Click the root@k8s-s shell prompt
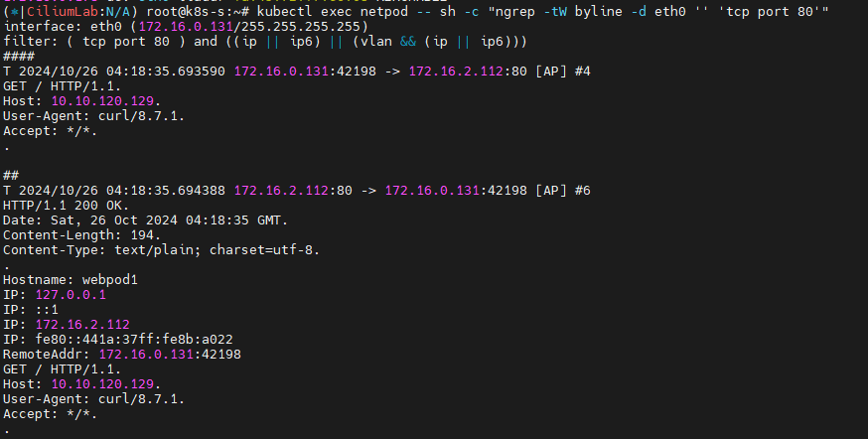This screenshot has height=439, width=868. click(181, 11)
